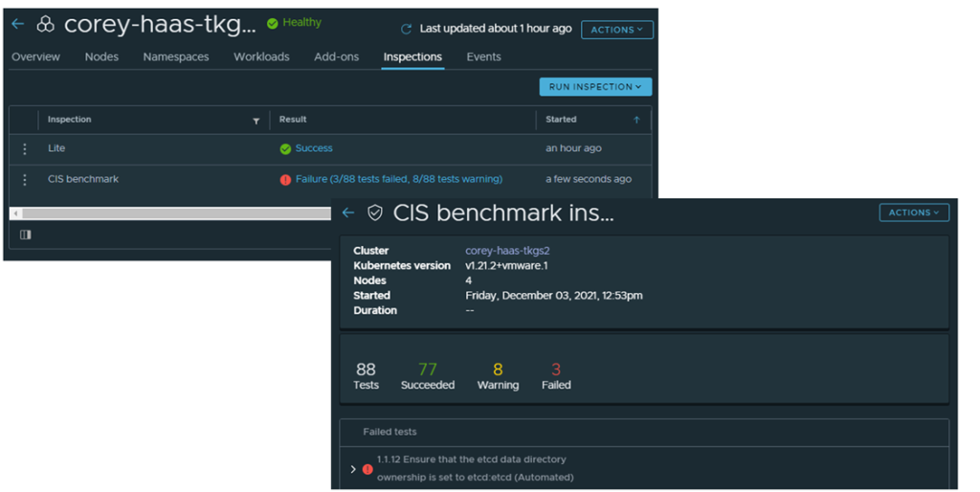Click the 1.1.12 etcd data directory test text

pos(475,468)
